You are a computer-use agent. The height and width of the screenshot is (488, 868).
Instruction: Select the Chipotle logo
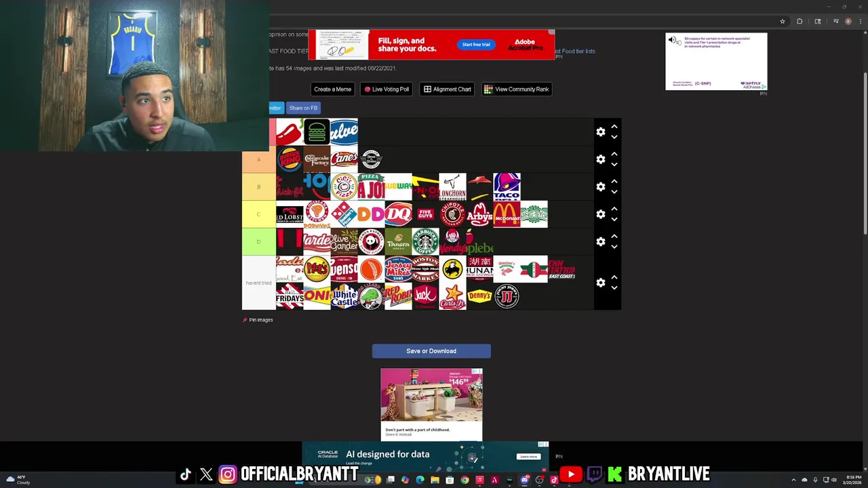click(452, 214)
